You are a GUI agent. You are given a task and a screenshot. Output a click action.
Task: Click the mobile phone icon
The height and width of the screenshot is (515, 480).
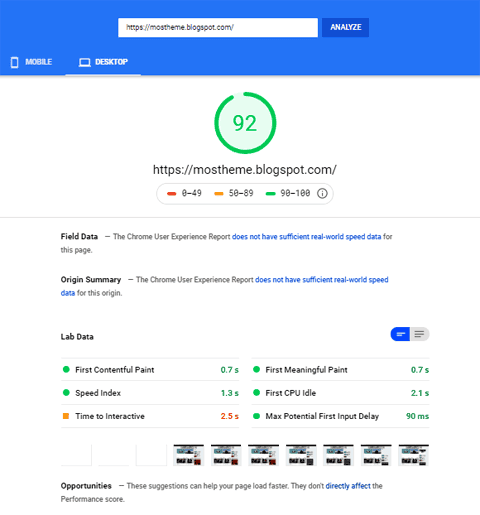coord(14,62)
